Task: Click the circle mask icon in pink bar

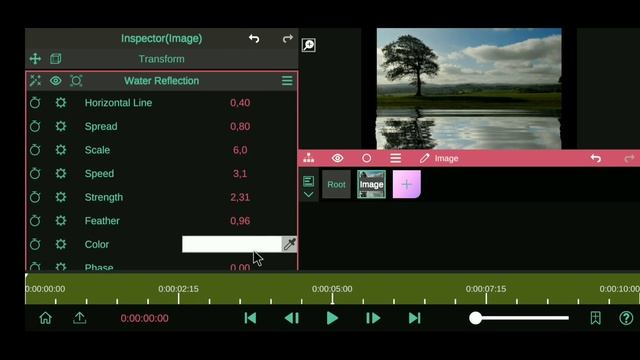Action: click(367, 158)
